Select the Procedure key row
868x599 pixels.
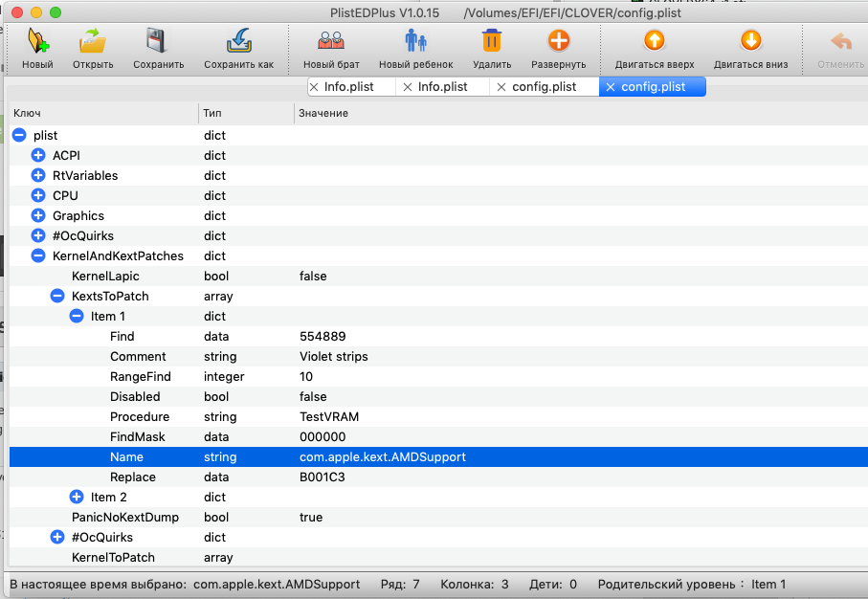438,417
